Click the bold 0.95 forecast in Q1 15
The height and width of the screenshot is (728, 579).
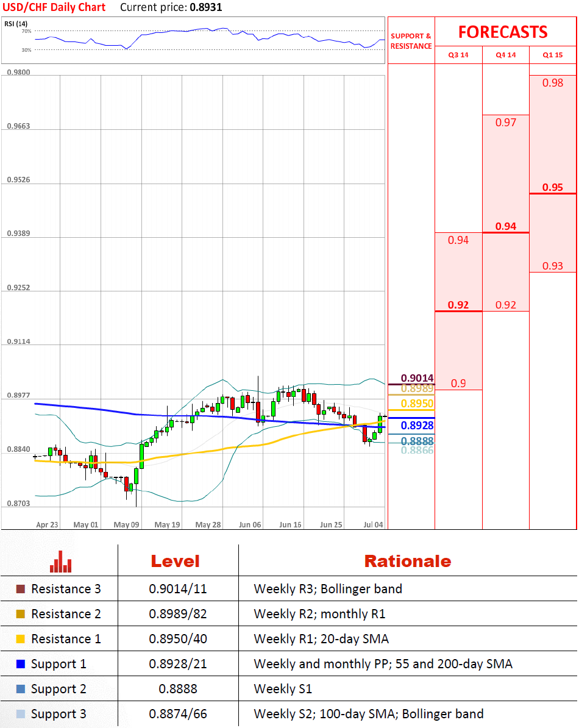553,188
